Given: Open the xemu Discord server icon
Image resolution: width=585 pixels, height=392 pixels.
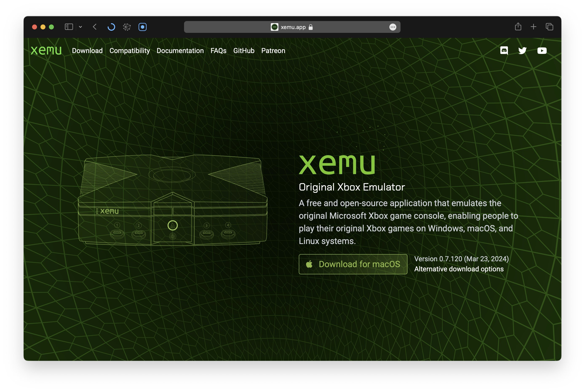Looking at the screenshot, I should tap(504, 51).
